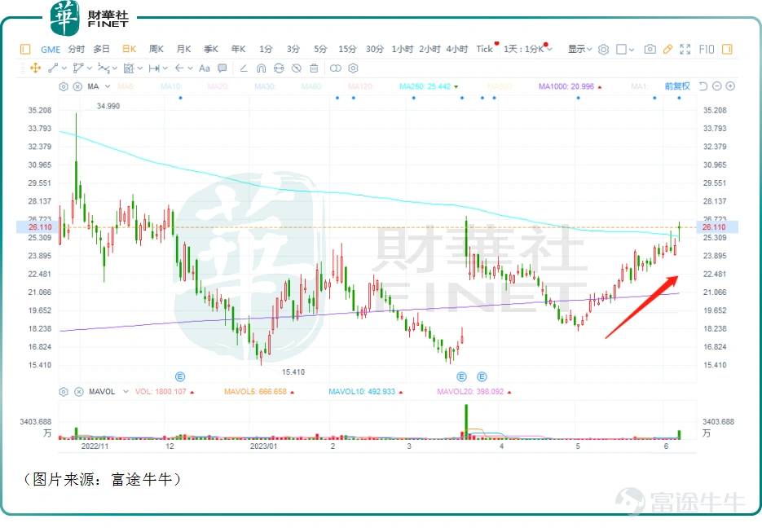Click the GME ticker label
Viewport: 762px width, 532px height.
click(51, 50)
